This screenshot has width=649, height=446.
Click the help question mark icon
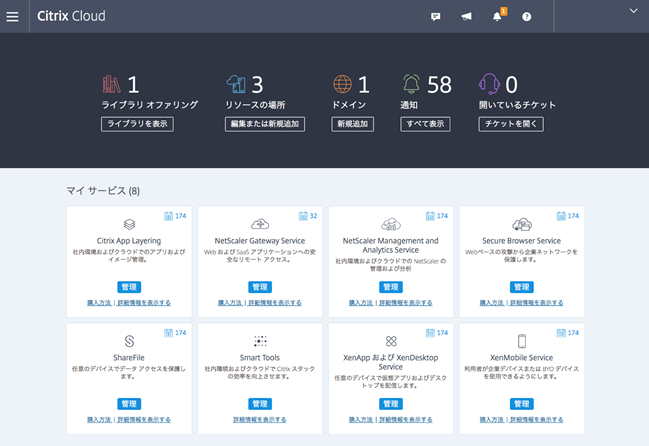(527, 17)
